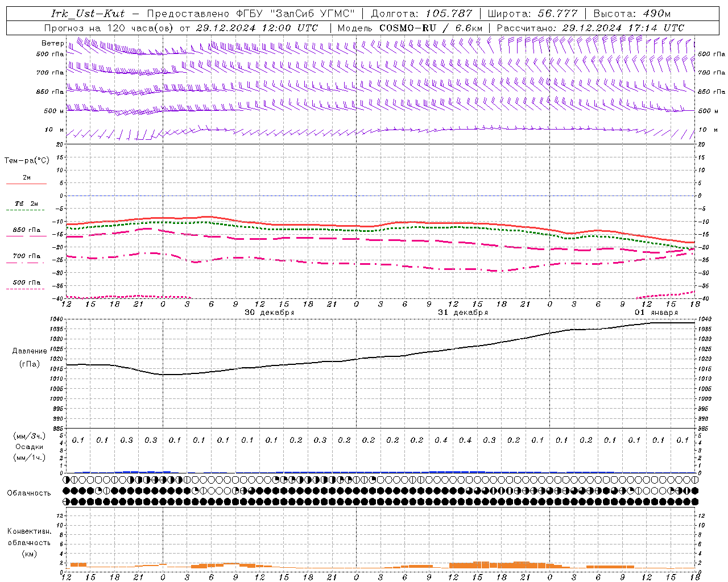Click the pink dashed sample under 500 гПа legend
This screenshot has width=728, height=582.
[x=26, y=289]
